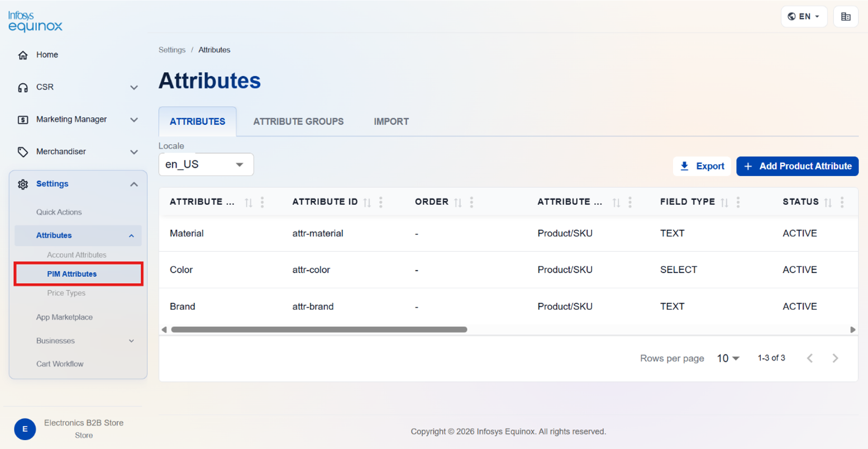Click the horizontal table scrollbar

319,329
